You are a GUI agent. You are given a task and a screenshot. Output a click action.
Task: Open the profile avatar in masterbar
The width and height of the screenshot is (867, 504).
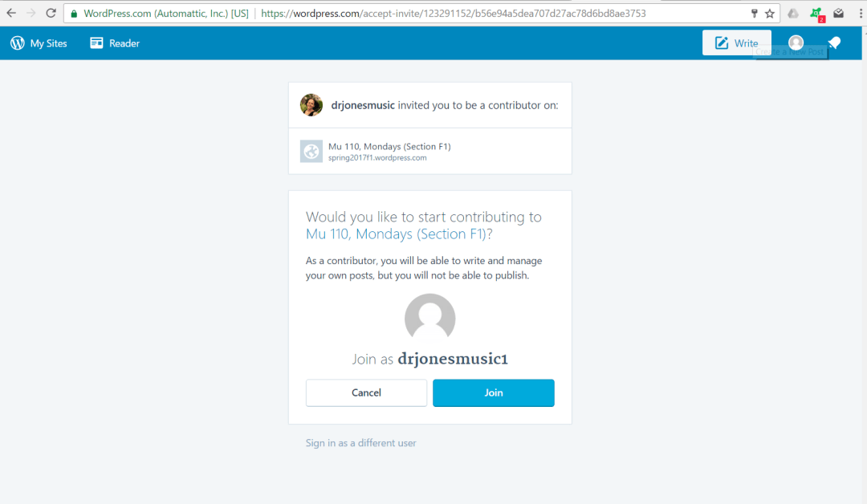point(796,43)
